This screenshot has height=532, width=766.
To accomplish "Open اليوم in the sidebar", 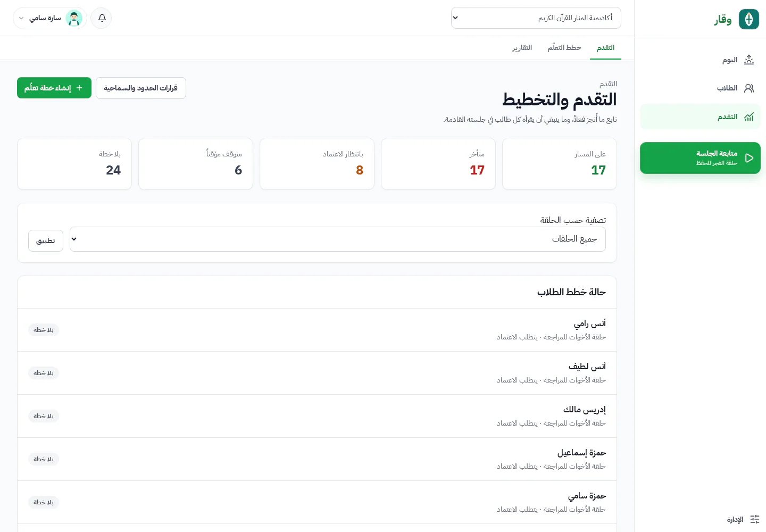I will [x=700, y=60].
